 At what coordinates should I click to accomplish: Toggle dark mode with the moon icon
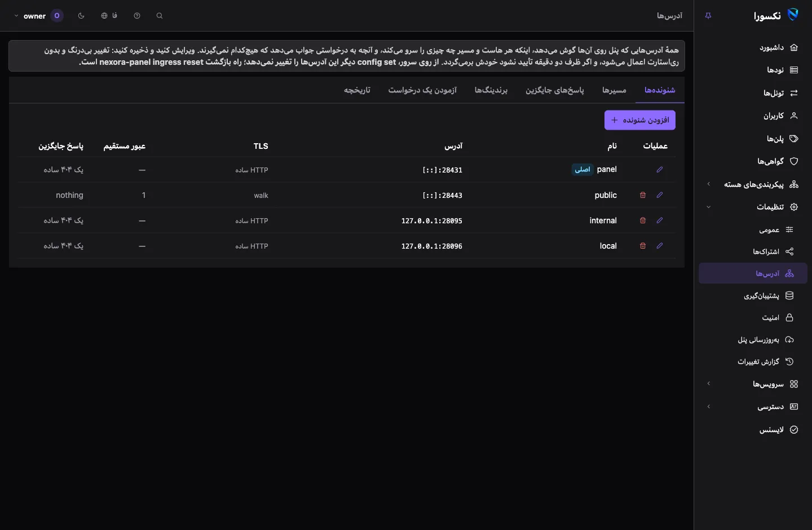[81, 16]
